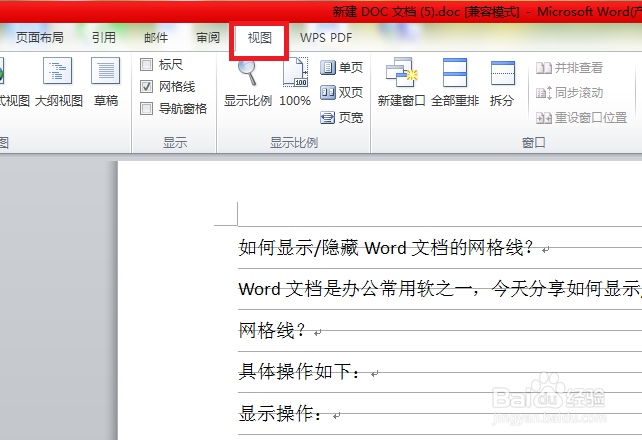Screen dimensions: 642x440
Task: Enable the Ruler (标尺) checkbox
Action: [147, 64]
